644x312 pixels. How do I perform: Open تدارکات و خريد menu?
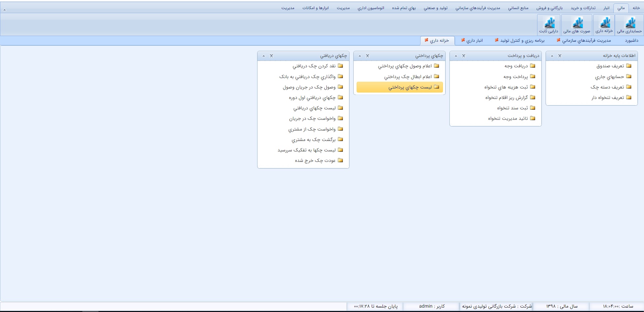583,8
